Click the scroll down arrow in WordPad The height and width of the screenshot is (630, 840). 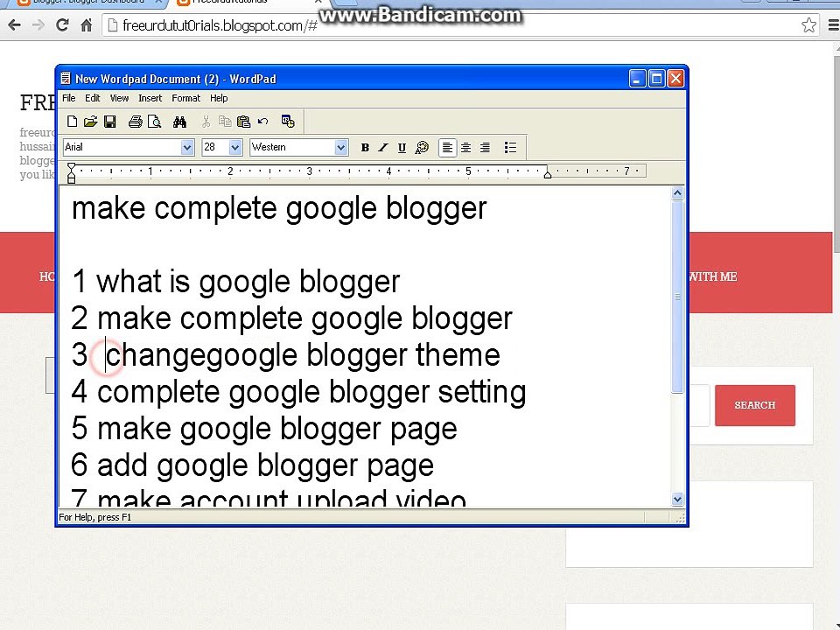click(677, 500)
